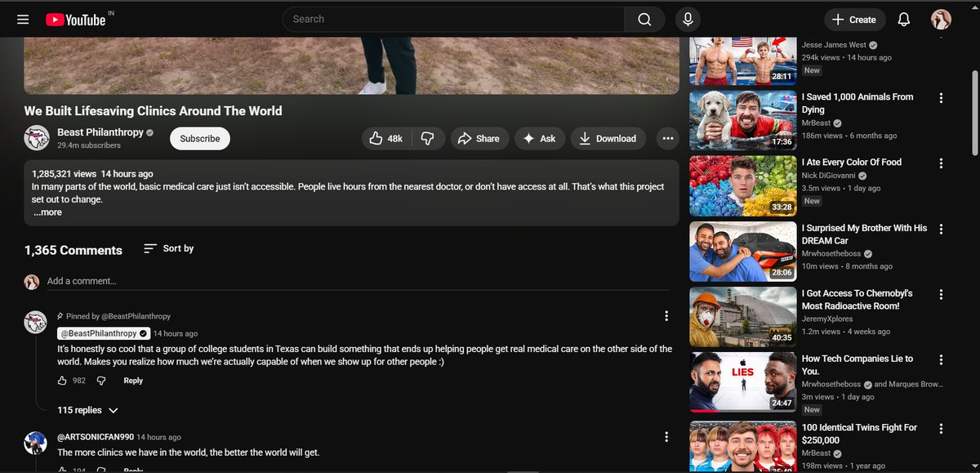This screenshot has height=473, width=980.
Task: Open the account avatar menu
Action: click(942, 20)
